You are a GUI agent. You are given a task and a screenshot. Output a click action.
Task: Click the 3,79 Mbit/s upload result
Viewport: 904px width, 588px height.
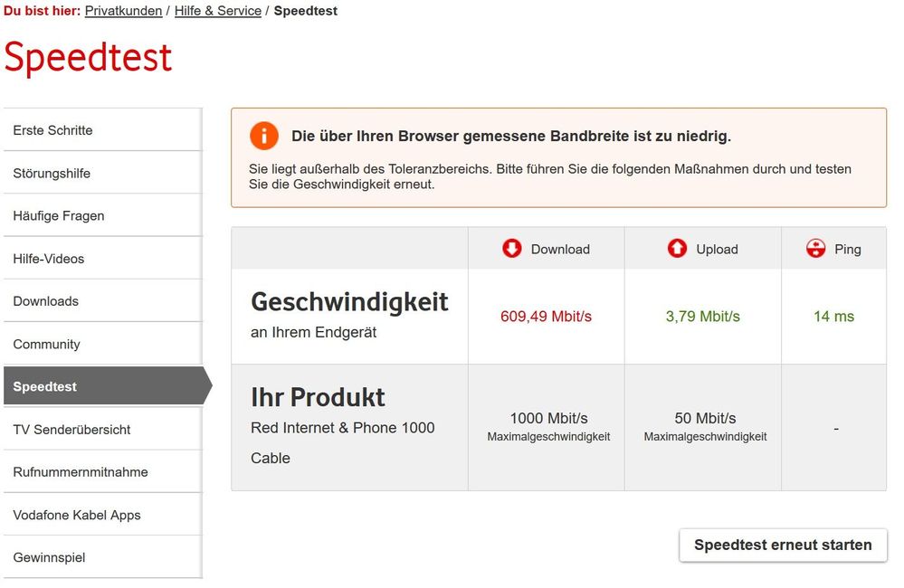pyautogui.click(x=702, y=317)
